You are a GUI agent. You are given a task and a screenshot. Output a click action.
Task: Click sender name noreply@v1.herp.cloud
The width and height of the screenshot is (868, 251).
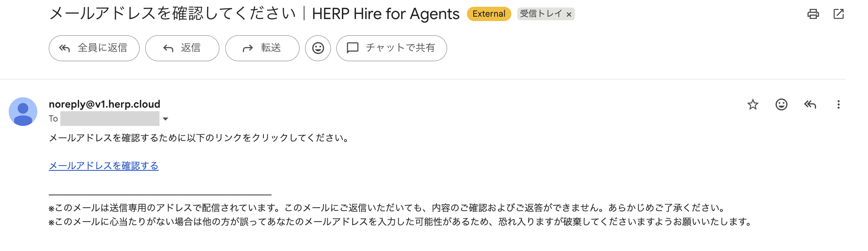point(104,104)
